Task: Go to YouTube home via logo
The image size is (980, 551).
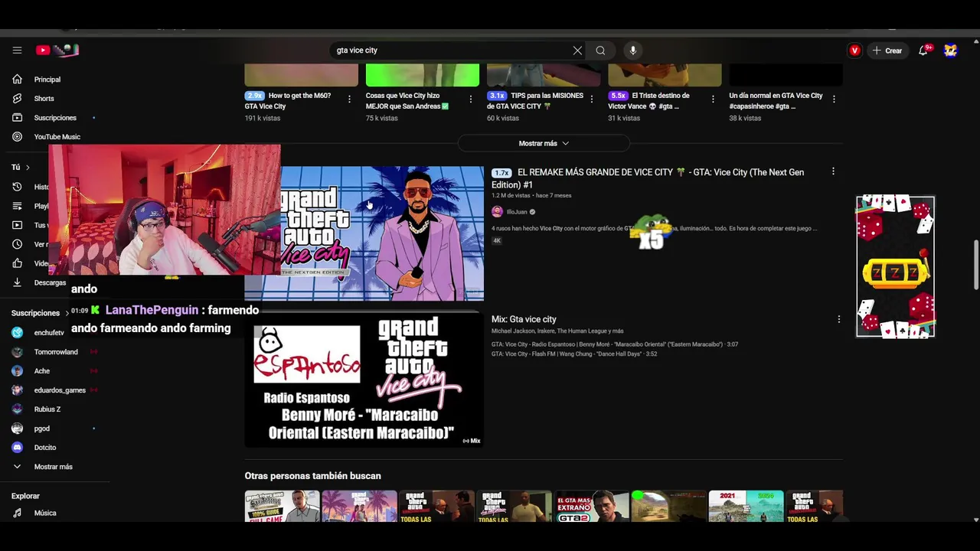Action: 57,51
